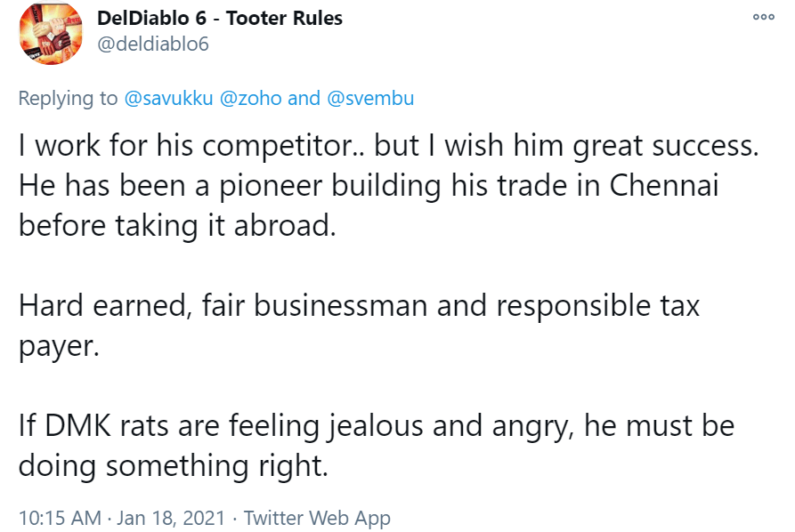Click the "before taking it abroad" line
The image size is (795, 532).
(177, 225)
